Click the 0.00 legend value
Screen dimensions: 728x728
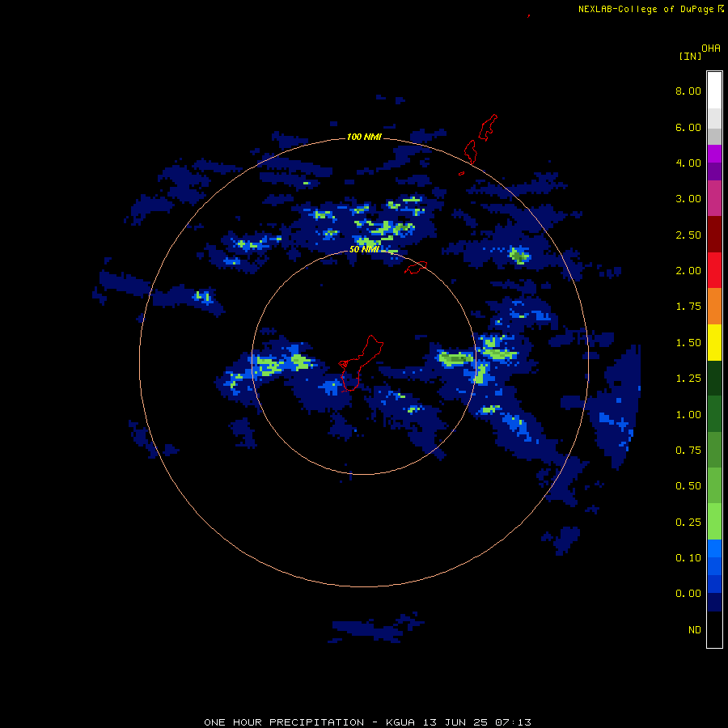688,594
